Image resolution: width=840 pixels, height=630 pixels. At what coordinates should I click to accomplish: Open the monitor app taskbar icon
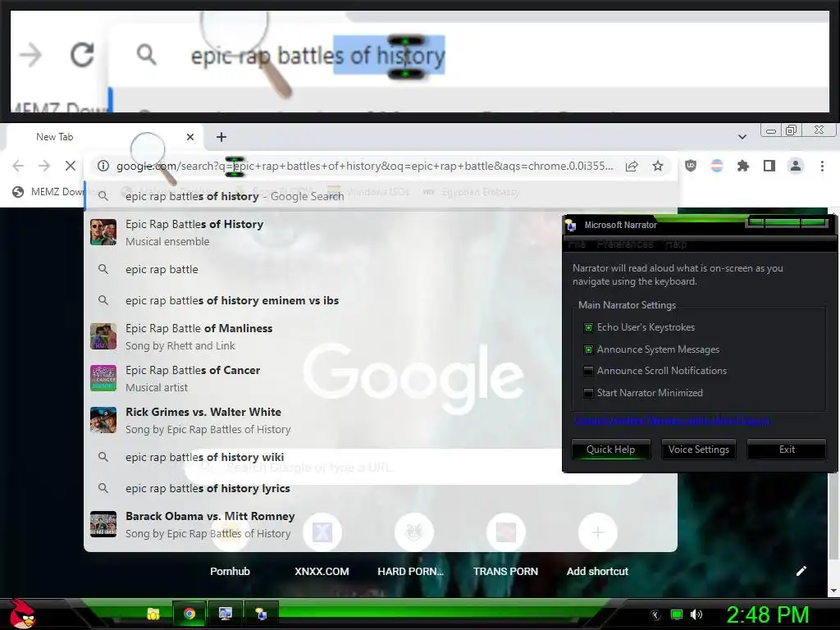[226, 614]
